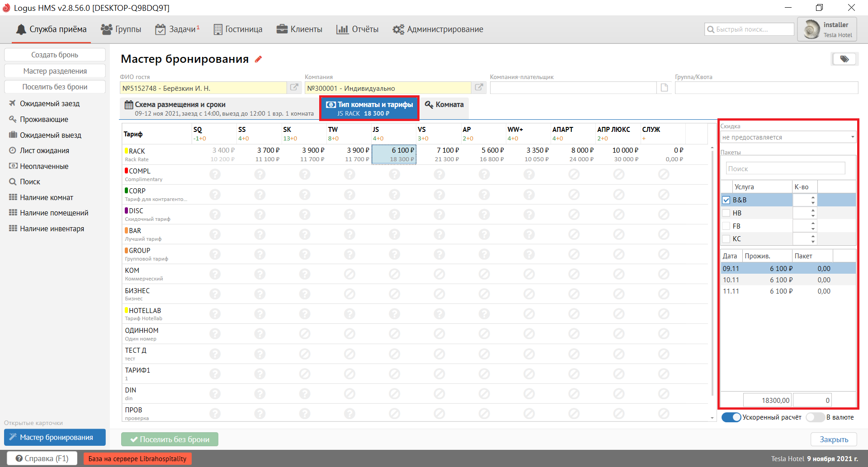Viewport: 868px width, 467px height.
Task: Uncheck the B&B package checkbox
Action: coord(726,200)
